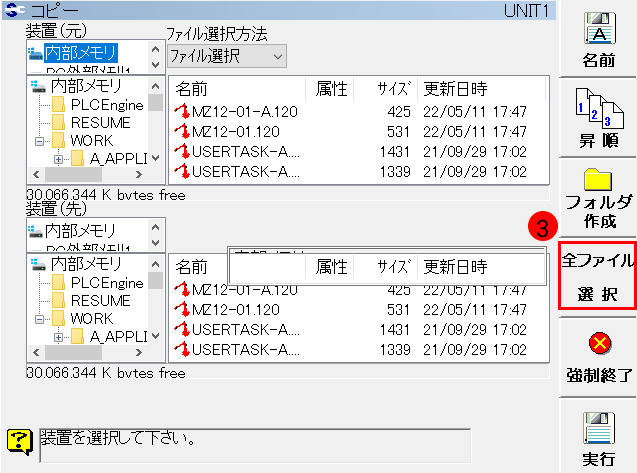Click destination tree horizontal scrollbar thumb
This screenshot has width=637, height=473.
pos(73,352)
